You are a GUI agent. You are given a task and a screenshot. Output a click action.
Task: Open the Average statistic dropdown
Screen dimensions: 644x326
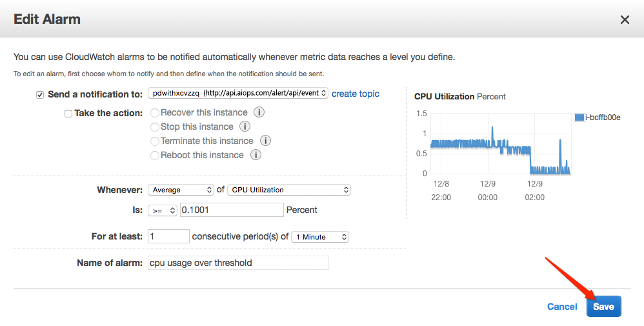181,190
